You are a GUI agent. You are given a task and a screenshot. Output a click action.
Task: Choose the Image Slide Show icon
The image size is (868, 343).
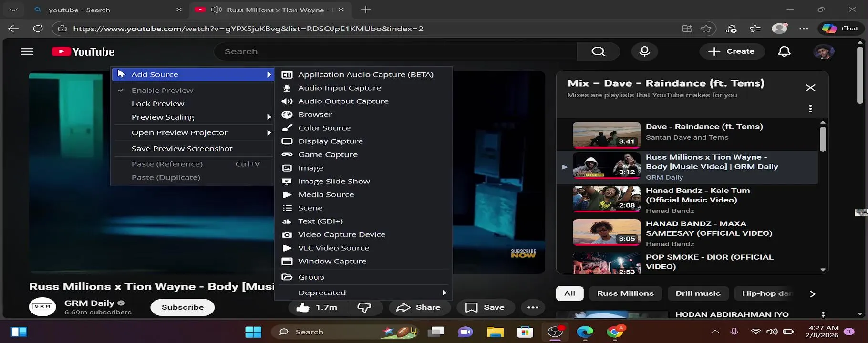287,182
